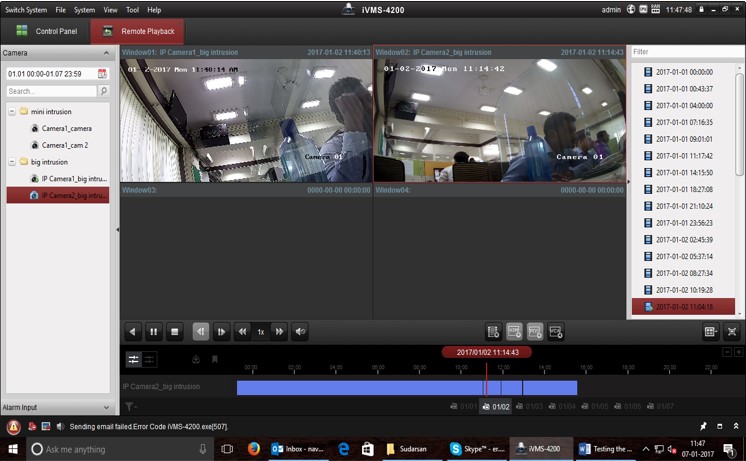
Task: Open the calendar date picker icon
Action: [102, 73]
